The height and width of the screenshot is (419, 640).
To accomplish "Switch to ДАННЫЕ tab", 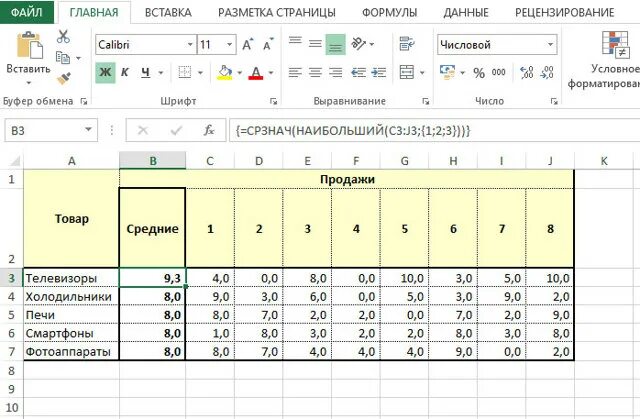I will coord(466,12).
